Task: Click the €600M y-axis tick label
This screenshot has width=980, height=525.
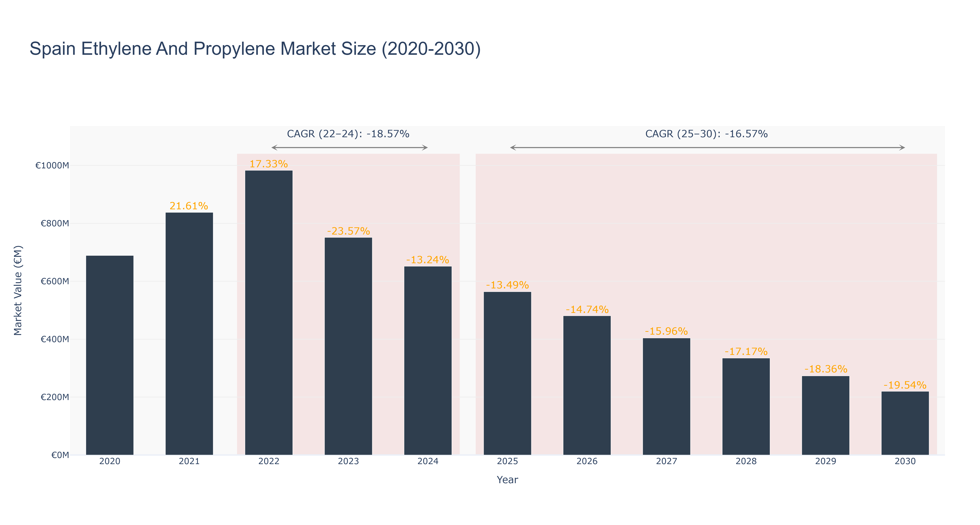Action: click(x=55, y=281)
